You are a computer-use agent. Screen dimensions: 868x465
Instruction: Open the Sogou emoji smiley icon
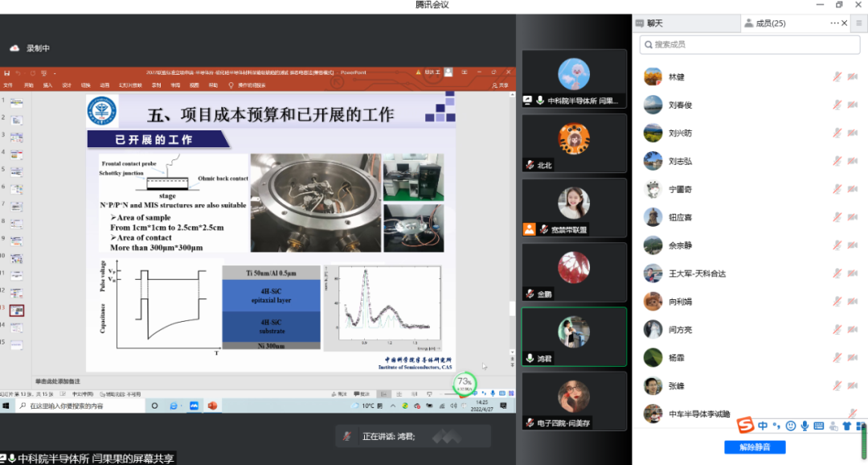[791, 426]
